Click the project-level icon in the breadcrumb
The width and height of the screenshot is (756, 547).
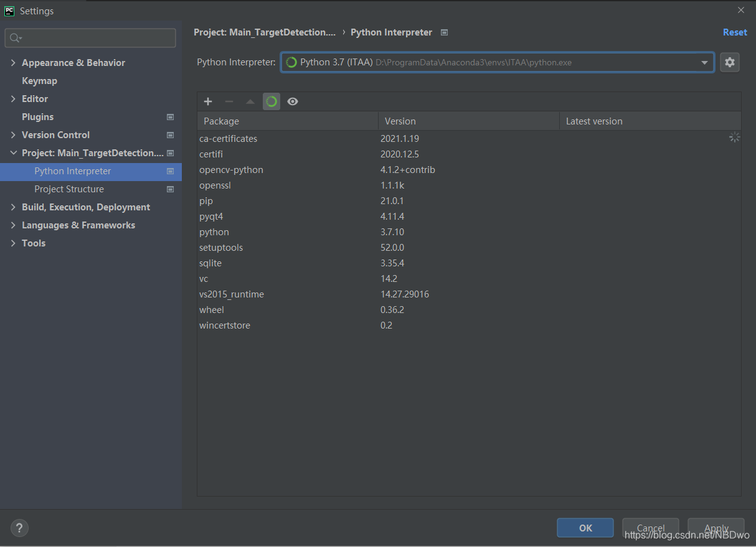[444, 32]
